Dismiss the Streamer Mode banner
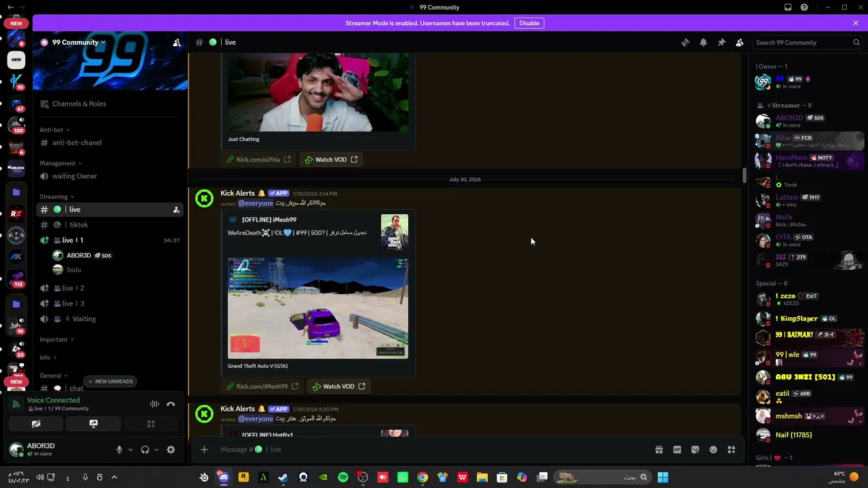Viewport: 868px width, 488px height. 856,23
